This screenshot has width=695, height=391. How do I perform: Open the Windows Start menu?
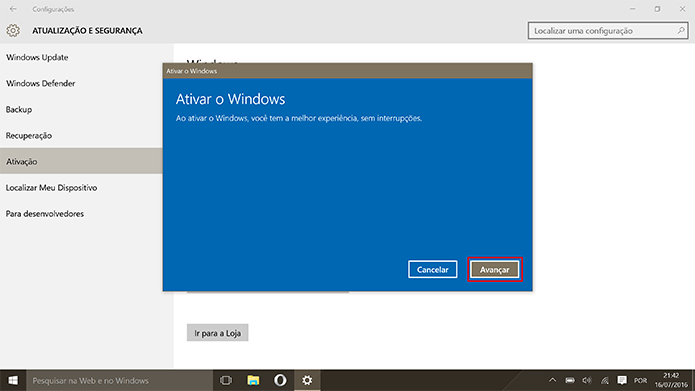click(x=13, y=380)
